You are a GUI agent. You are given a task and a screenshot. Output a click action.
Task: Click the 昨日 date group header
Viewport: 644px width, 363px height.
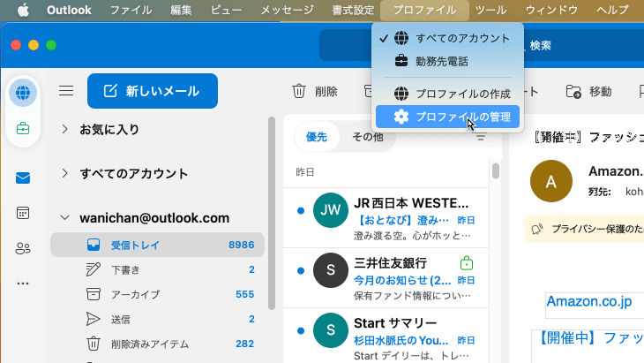click(x=305, y=172)
